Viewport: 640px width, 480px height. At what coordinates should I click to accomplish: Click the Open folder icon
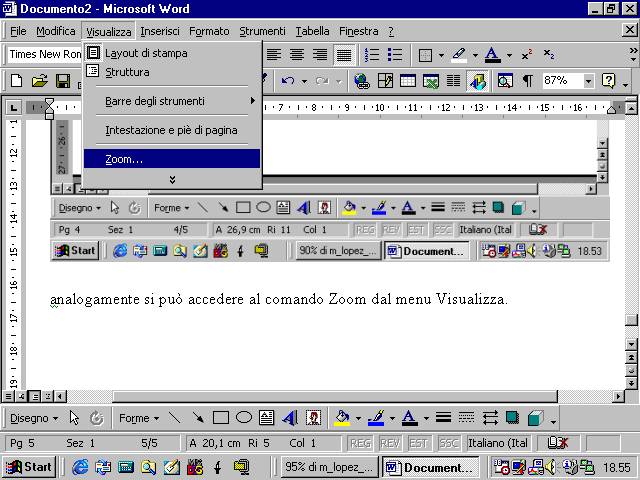point(40,81)
